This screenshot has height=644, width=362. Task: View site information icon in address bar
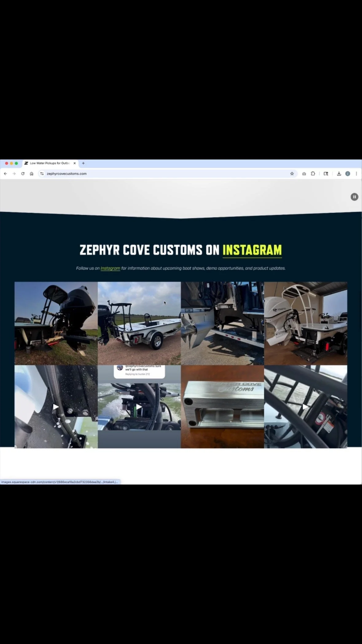[x=42, y=174]
